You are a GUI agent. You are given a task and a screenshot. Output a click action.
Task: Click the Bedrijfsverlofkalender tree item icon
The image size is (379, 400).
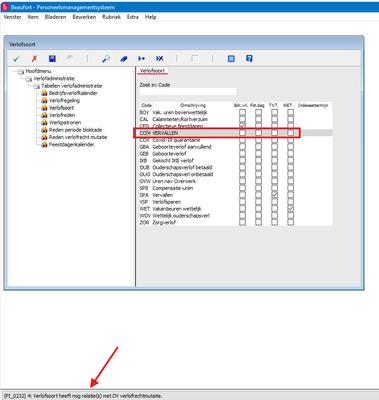click(x=44, y=93)
